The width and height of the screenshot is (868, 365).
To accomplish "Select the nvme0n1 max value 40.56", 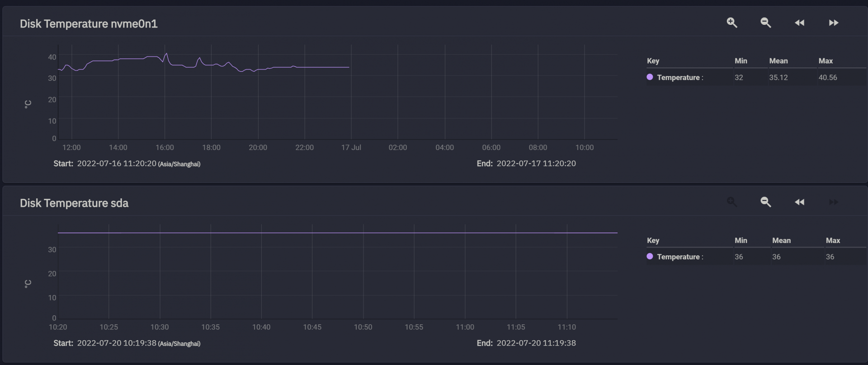I will (828, 78).
